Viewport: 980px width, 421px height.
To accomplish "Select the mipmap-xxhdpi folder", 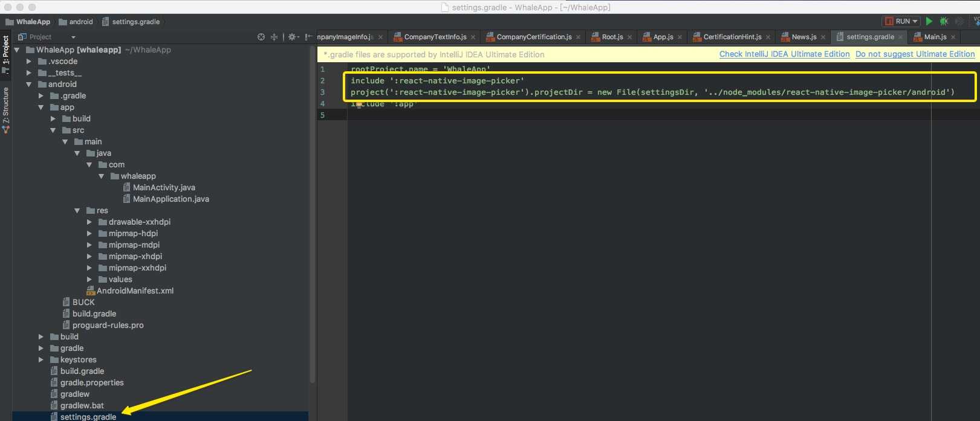I will tap(132, 268).
